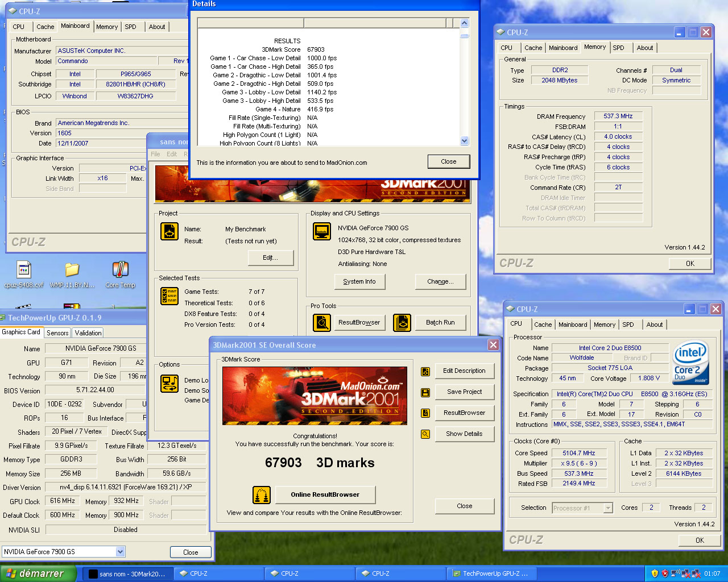Switch to Sensors tab in GPU-Z
Image resolution: width=728 pixels, height=582 pixels.
coord(57,333)
